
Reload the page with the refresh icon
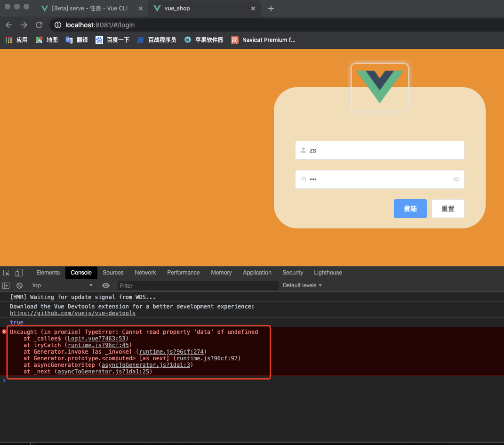(x=39, y=25)
